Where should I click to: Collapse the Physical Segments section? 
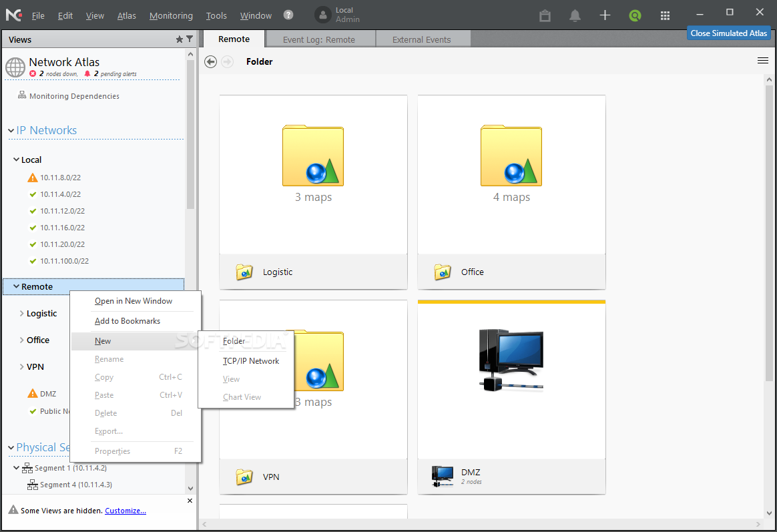(x=11, y=448)
